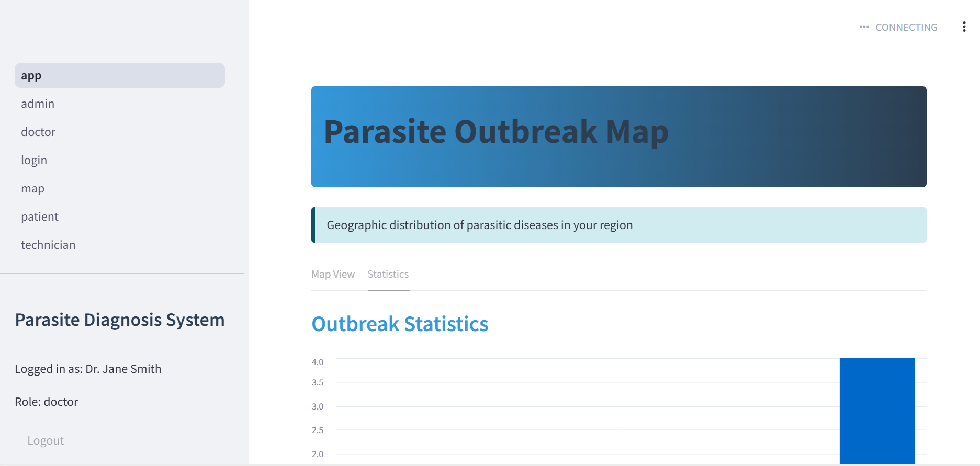Select the Statistics tab
The height and width of the screenshot is (466, 980).
(388, 275)
